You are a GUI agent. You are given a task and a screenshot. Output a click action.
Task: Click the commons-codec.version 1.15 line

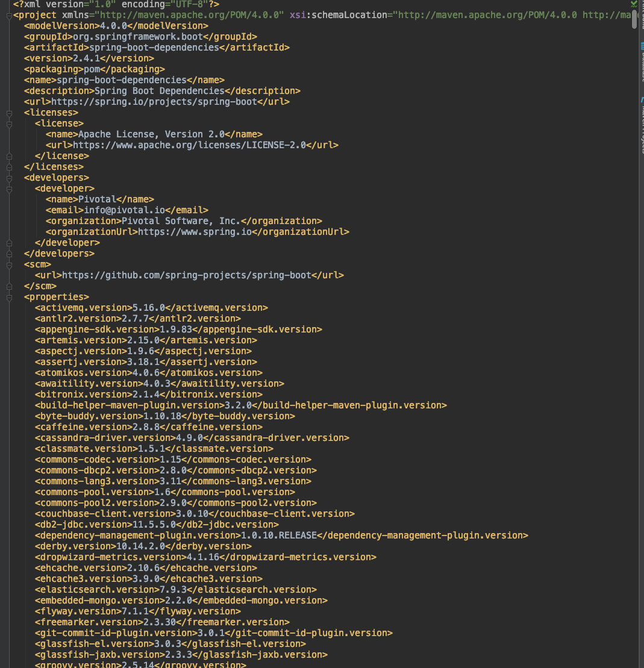tap(173, 460)
